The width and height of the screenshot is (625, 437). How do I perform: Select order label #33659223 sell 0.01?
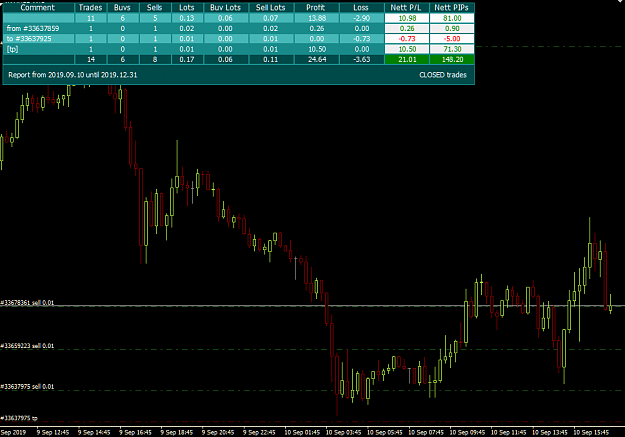pyautogui.click(x=28, y=346)
